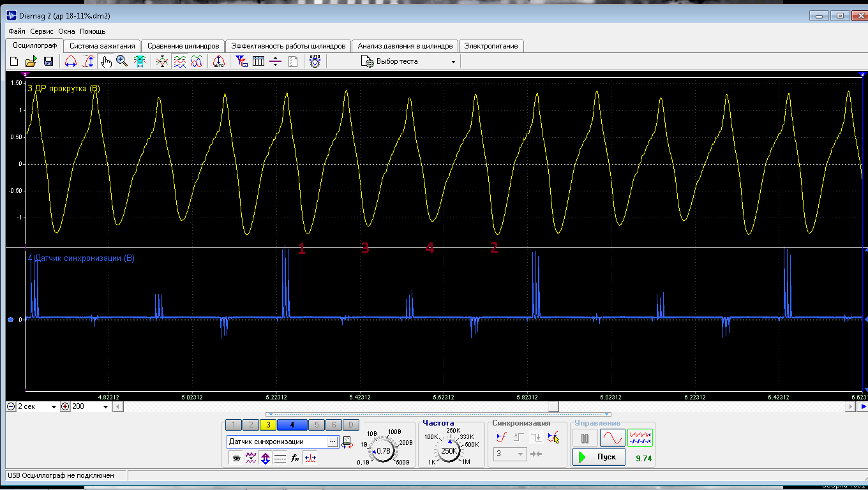Select blue channel 4 button
Screen dimensions: 868x490
click(292, 424)
